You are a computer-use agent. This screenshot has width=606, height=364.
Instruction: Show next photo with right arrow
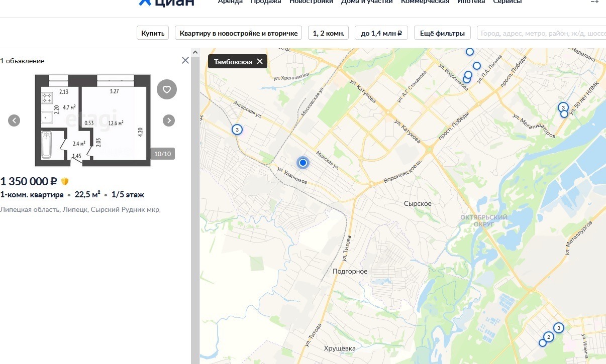pos(169,120)
